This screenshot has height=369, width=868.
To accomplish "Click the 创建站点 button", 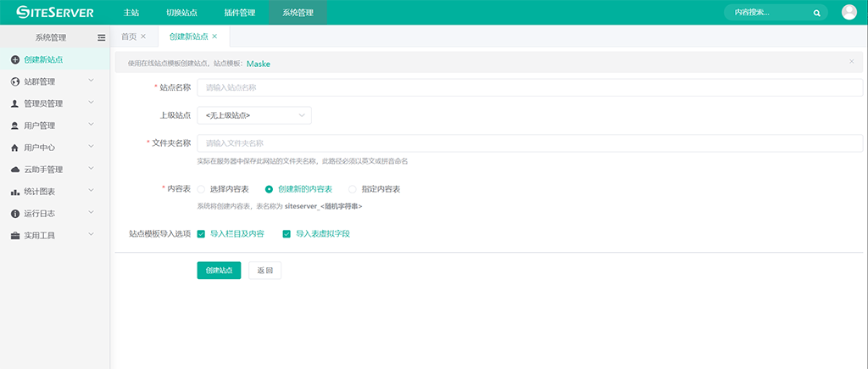I will pyautogui.click(x=219, y=271).
